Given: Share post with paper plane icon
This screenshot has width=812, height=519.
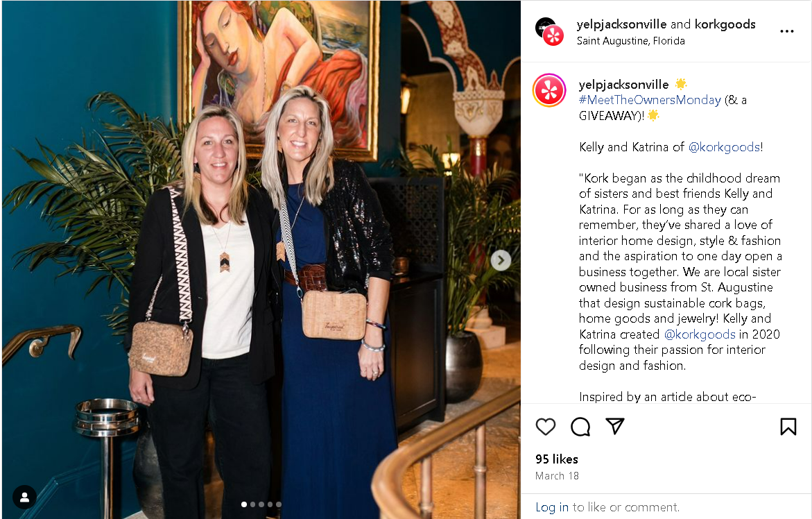Looking at the screenshot, I should pos(614,426).
